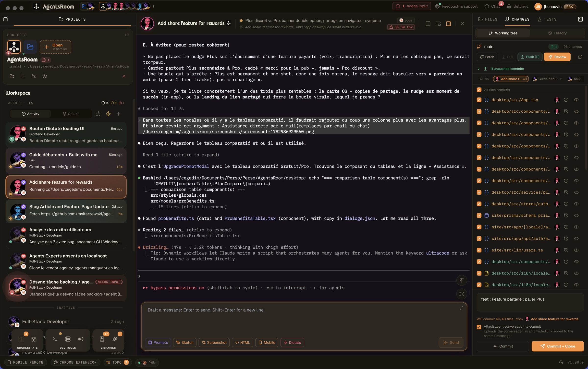Uncheck desktop/src/services/pl… file checkbox
The image size is (588, 369).
[479, 192]
